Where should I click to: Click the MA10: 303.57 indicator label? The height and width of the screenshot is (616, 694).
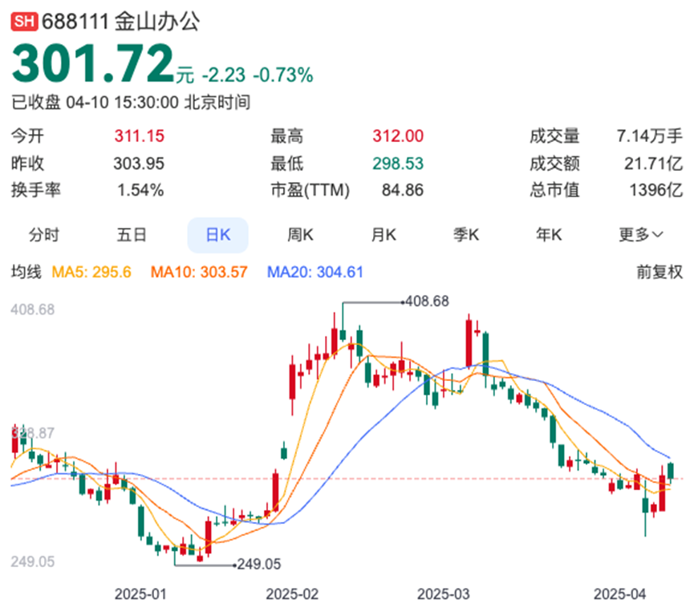[199, 272]
